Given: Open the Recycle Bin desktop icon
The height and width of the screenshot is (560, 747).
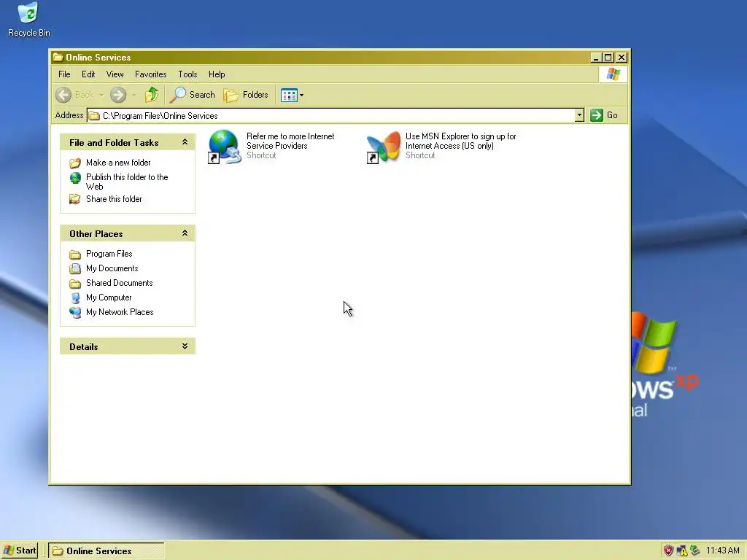Looking at the screenshot, I should point(28,20).
